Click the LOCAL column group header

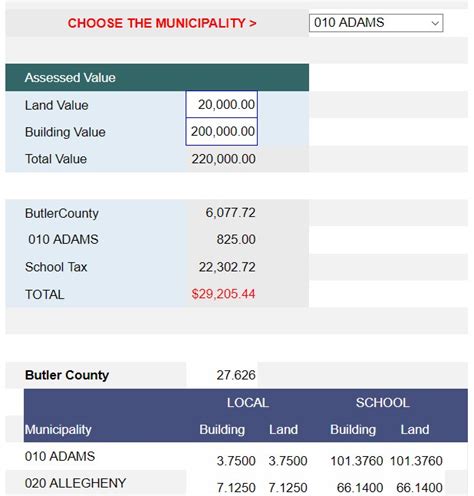[x=248, y=403]
